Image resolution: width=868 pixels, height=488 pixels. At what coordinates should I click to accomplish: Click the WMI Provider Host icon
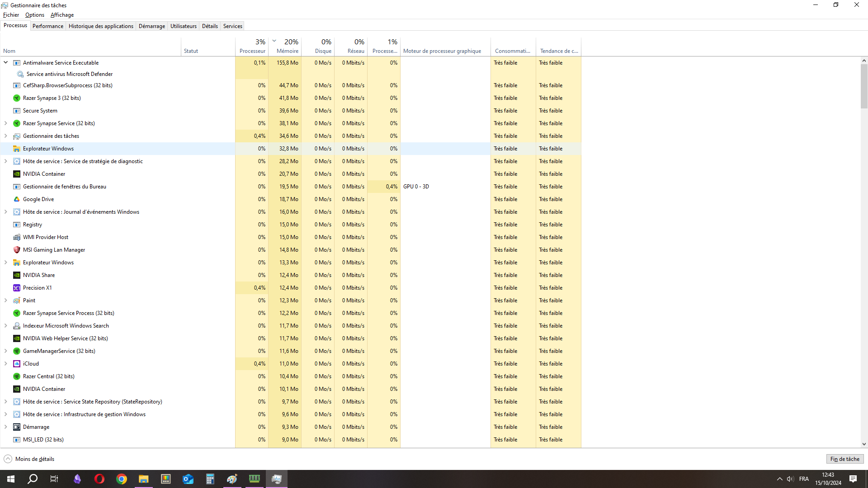[17, 237]
